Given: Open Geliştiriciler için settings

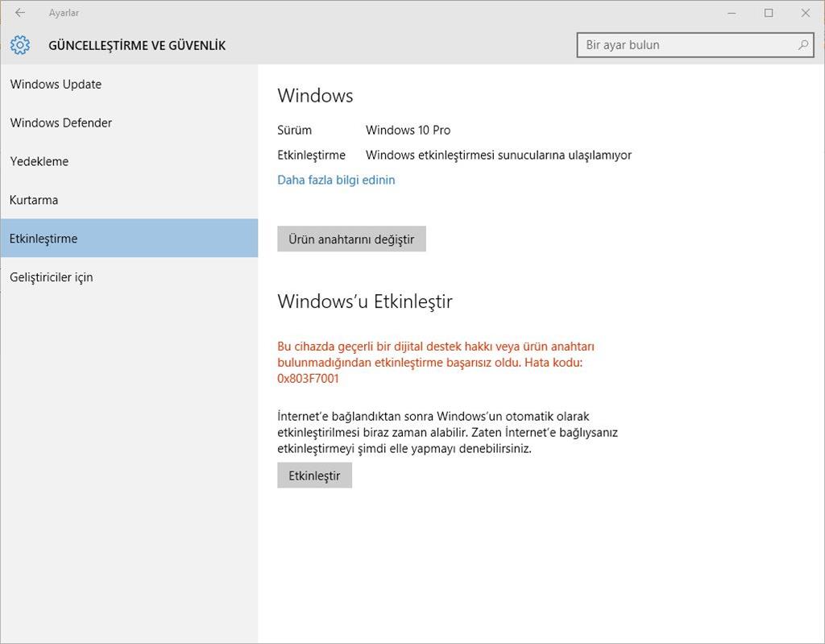Looking at the screenshot, I should pyautogui.click(x=52, y=276).
